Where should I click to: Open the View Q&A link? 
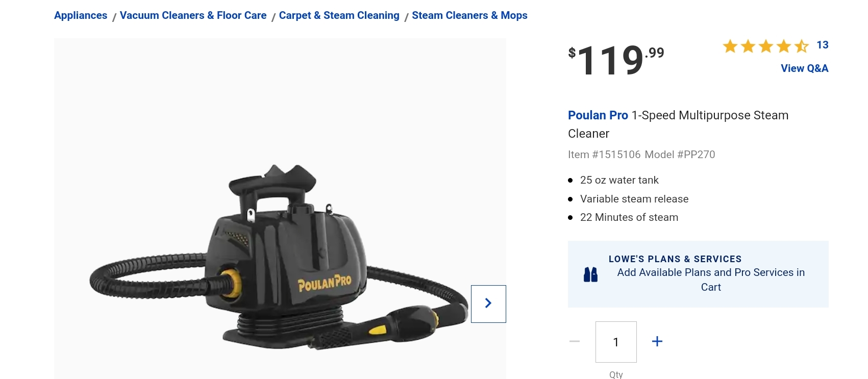[x=804, y=68]
